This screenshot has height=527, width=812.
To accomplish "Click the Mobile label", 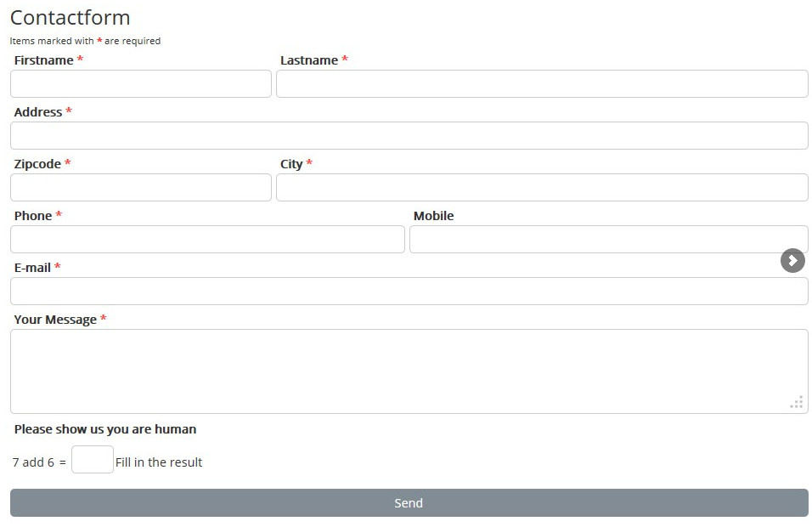I will tap(433, 216).
